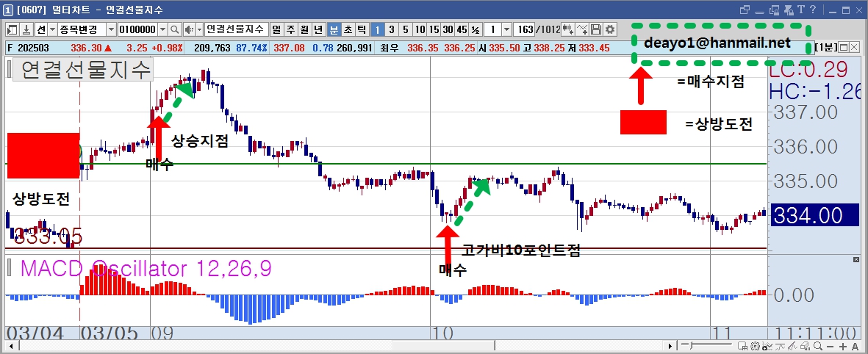Screen dimensions: 868x354
Task: Click the speaker sound icon
Action: point(190,29)
